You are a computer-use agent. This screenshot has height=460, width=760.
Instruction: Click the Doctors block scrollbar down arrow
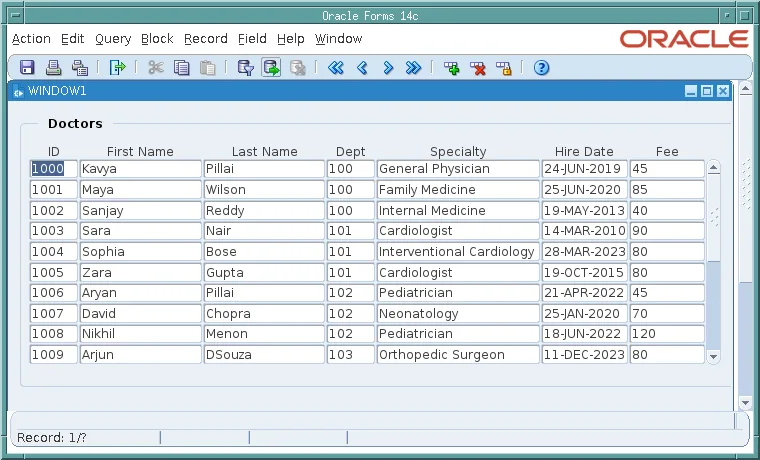coord(713,357)
